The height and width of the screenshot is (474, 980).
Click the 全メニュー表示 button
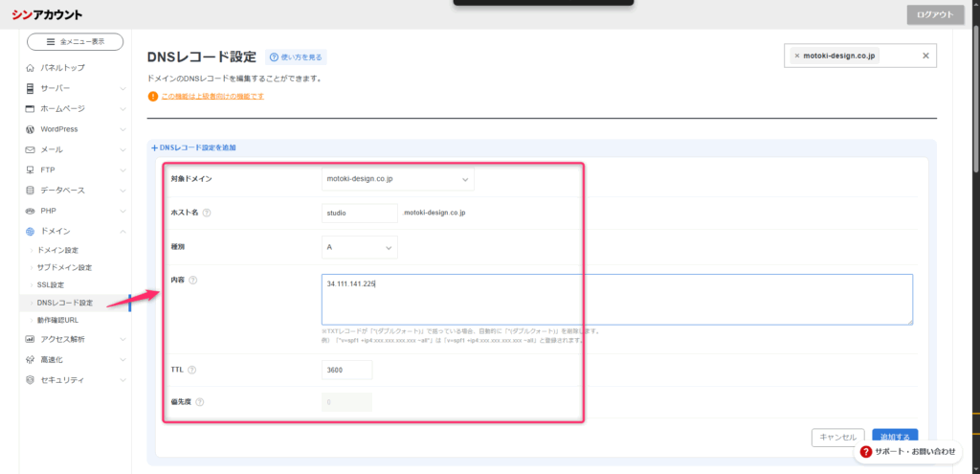pos(75,41)
